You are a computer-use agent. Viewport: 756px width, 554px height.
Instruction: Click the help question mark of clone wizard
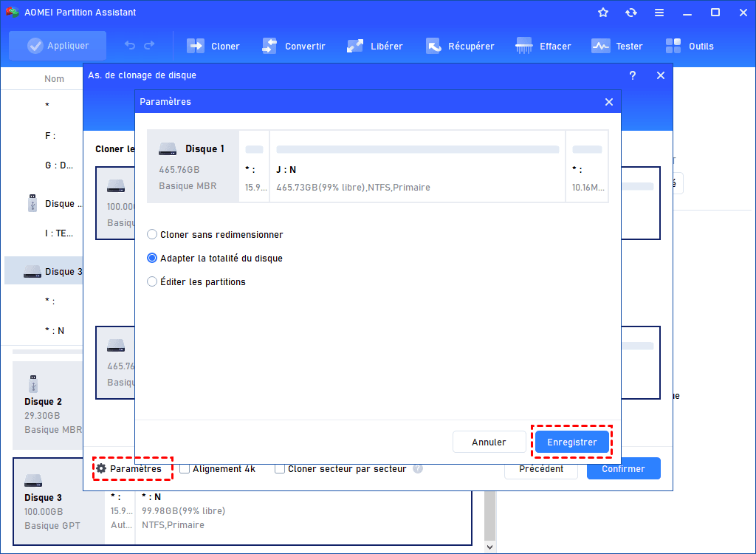coord(633,75)
